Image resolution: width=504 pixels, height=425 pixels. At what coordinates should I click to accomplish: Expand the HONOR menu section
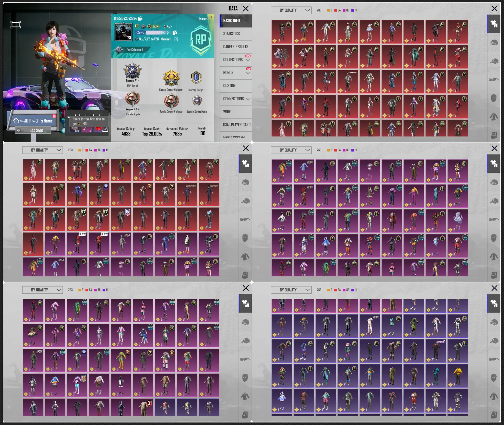point(236,73)
